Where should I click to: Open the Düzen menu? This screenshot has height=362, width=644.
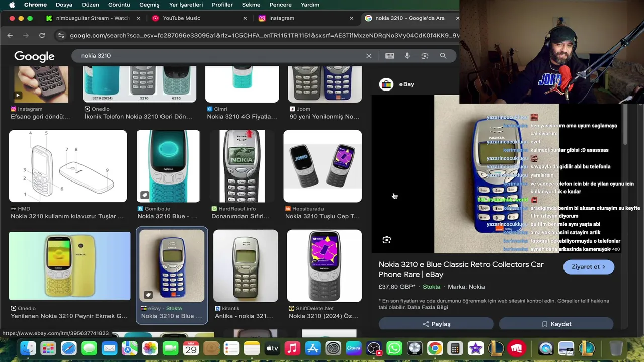tap(91, 5)
